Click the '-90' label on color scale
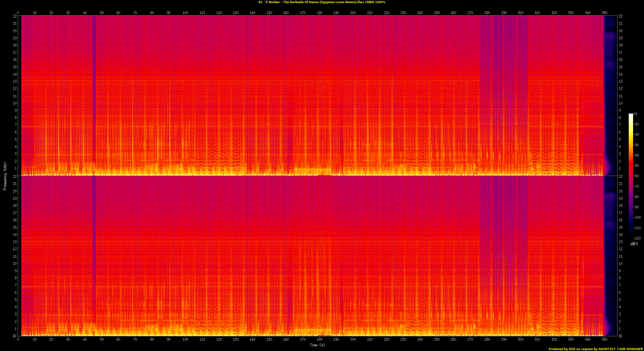 pos(636,207)
